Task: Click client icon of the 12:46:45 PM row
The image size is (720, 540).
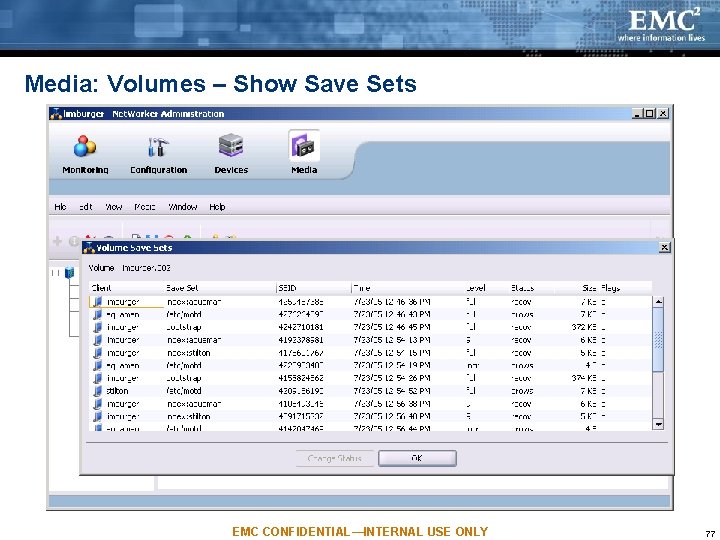Action: 97,327
